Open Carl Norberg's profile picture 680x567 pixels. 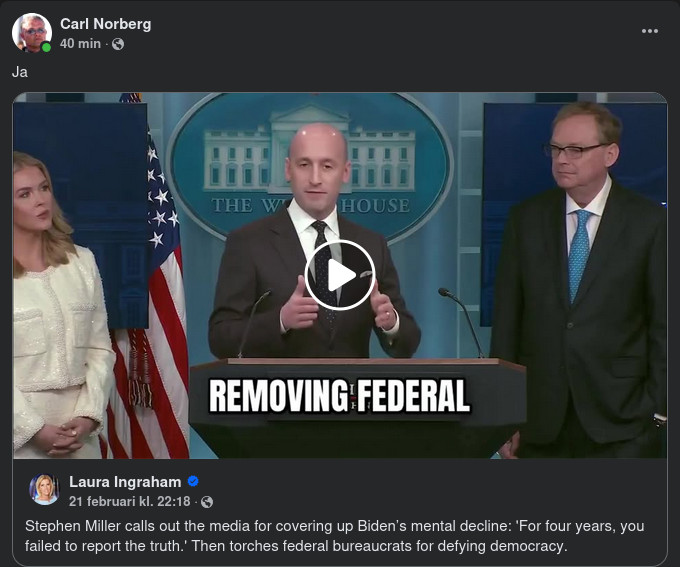[x=32, y=33]
